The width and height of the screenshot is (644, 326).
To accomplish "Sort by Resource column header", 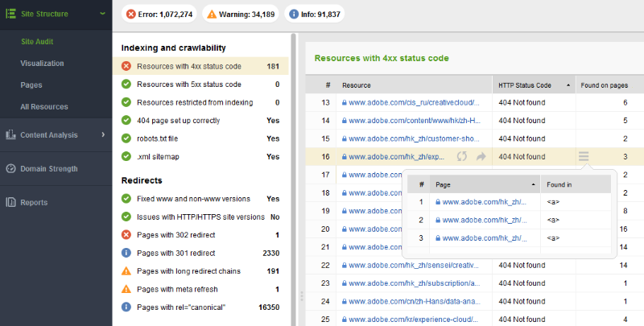I will (x=414, y=85).
